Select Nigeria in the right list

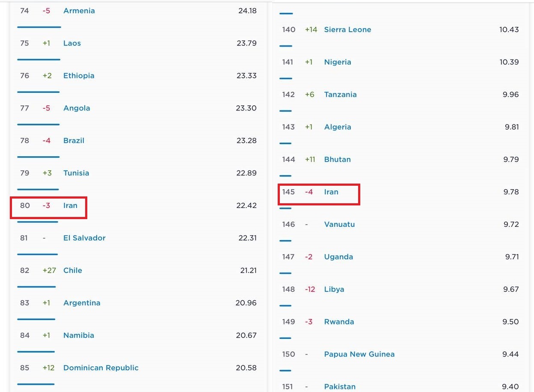click(338, 62)
